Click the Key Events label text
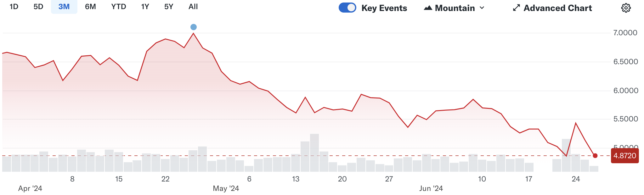 pos(384,8)
